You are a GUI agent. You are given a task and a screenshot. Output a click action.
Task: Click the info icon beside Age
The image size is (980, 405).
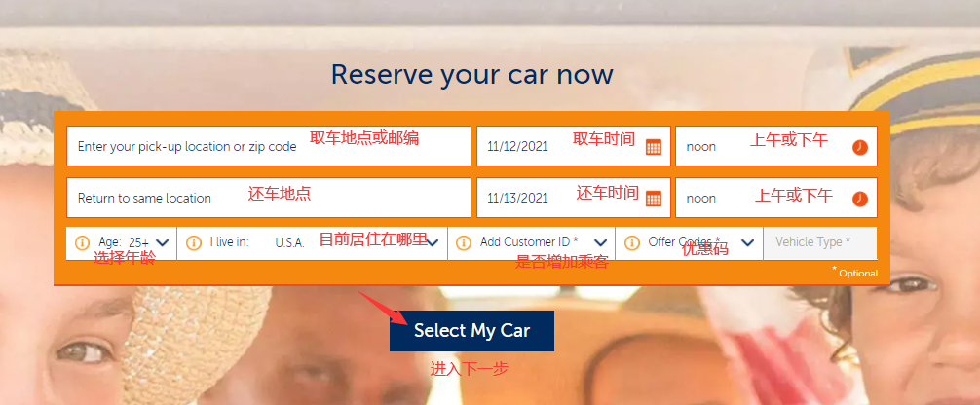82,242
